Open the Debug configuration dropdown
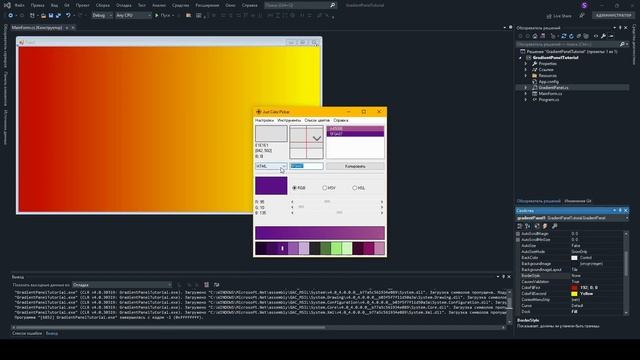This screenshot has width=640, height=360. pyautogui.click(x=102, y=16)
